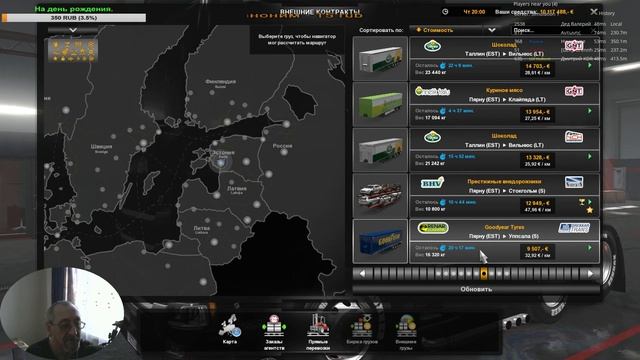Open Внешние грузы external market icon
Viewport: 640px width, 360px height.
[406, 332]
